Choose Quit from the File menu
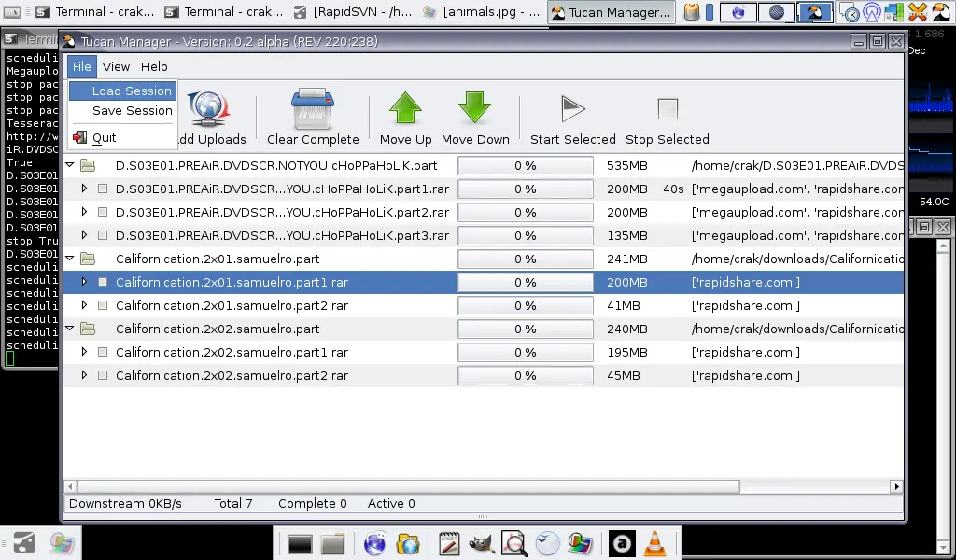The height and width of the screenshot is (560, 956). tap(122, 138)
